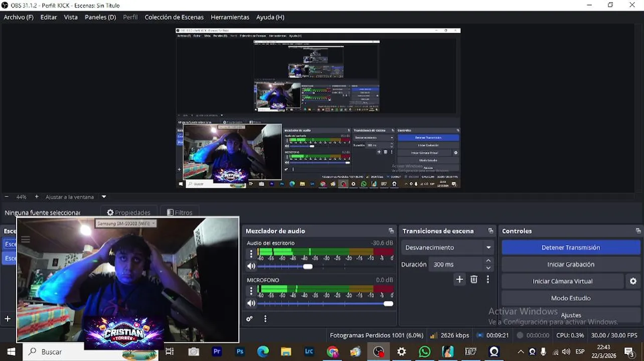This screenshot has width=644, height=361.
Task: Click the CPU: 0.3% status text
Action: point(570,335)
